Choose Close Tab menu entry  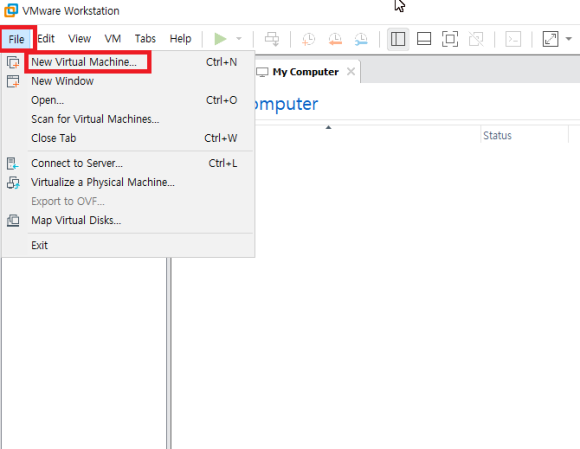point(128,138)
